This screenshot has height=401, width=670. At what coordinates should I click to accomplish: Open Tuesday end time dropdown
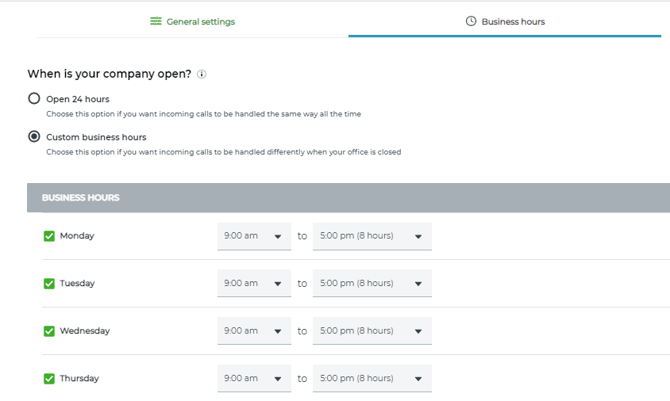click(372, 283)
